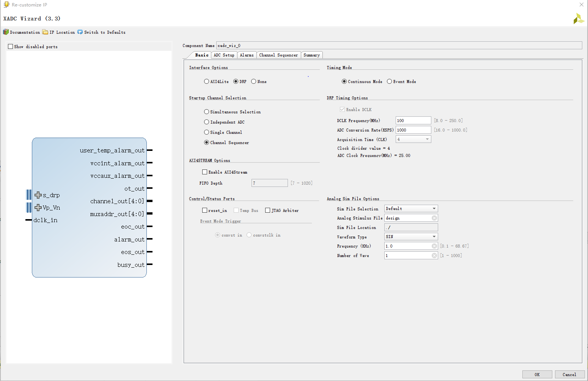Close the Re-customize IP dialog
The image size is (588, 381).
(582, 5)
